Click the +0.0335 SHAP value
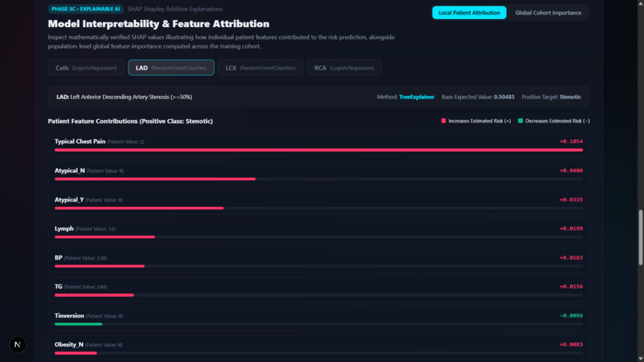 [571, 200]
